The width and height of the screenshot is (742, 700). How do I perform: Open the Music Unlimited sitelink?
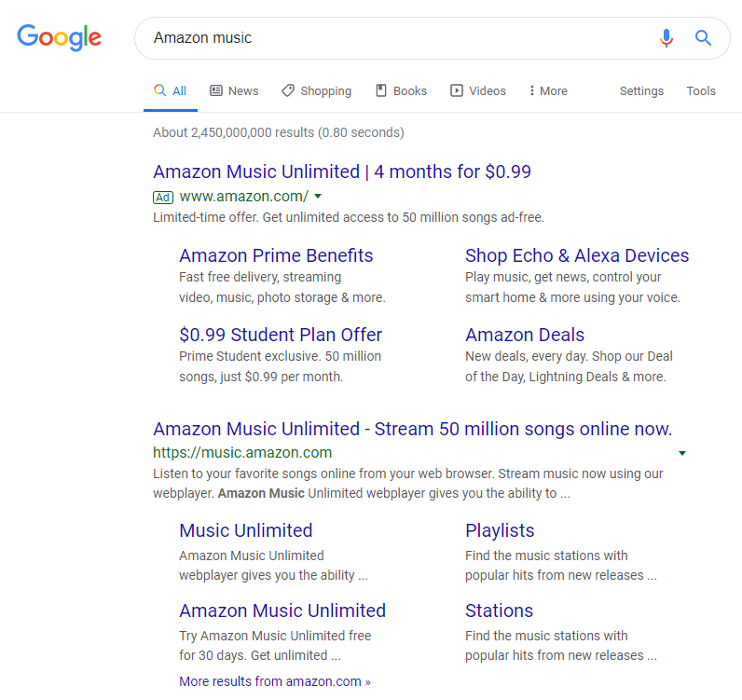[x=246, y=530]
